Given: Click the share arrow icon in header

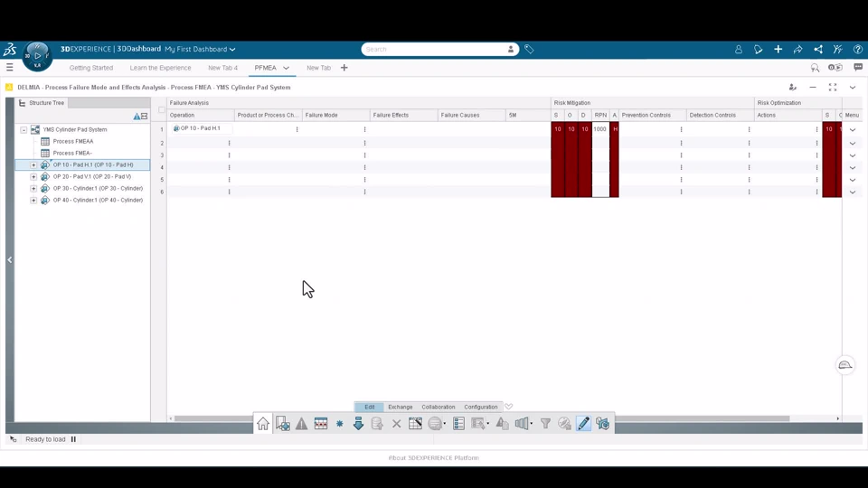Looking at the screenshot, I should (x=798, y=49).
